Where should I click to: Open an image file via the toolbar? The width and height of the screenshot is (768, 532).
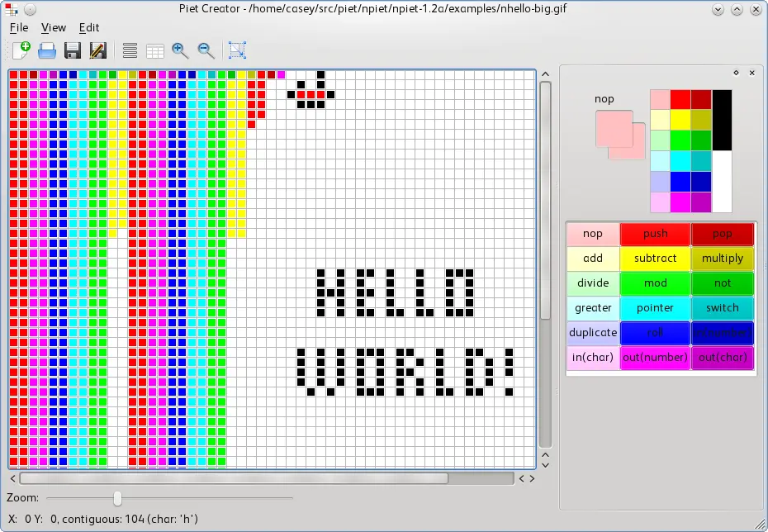pyautogui.click(x=47, y=50)
